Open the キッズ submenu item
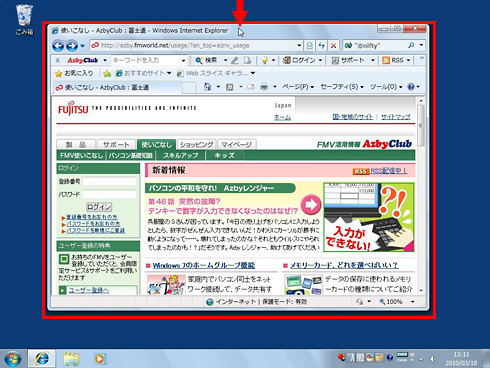490x368 pixels. point(225,155)
